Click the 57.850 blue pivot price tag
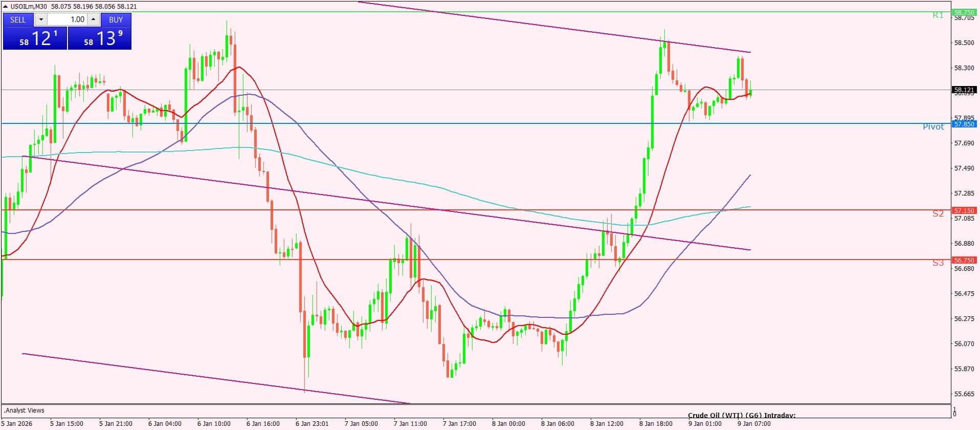 964,124
